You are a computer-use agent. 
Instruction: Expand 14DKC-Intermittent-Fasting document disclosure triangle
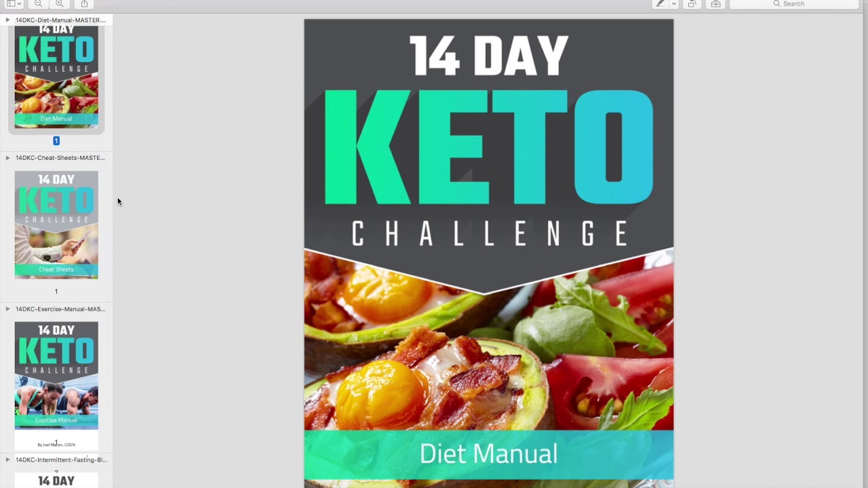point(7,460)
